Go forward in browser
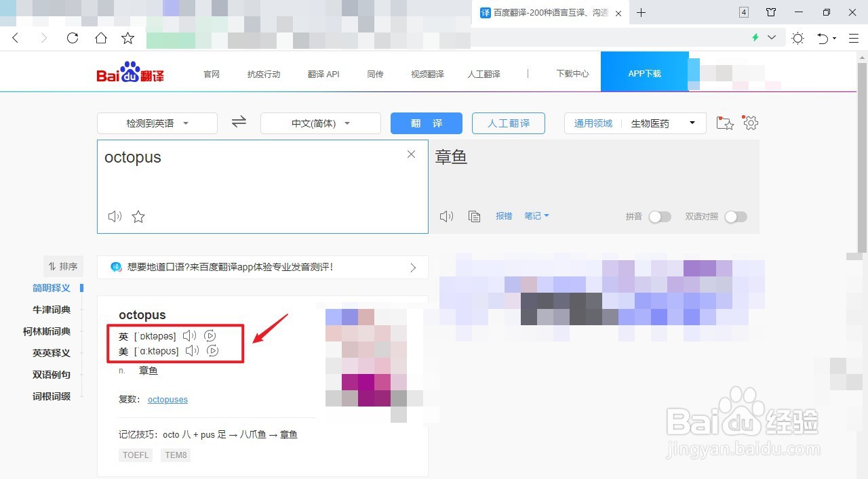 coord(44,38)
